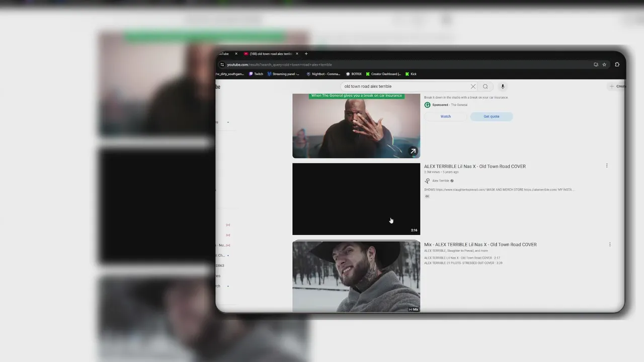
Task: Click the Watch button on the ad
Action: 446,116
